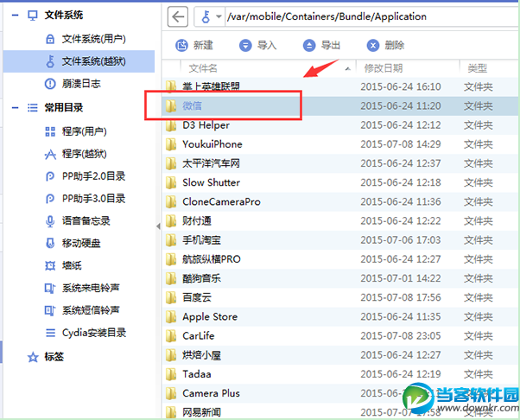
Task: Click the back arrow button
Action: point(178,16)
